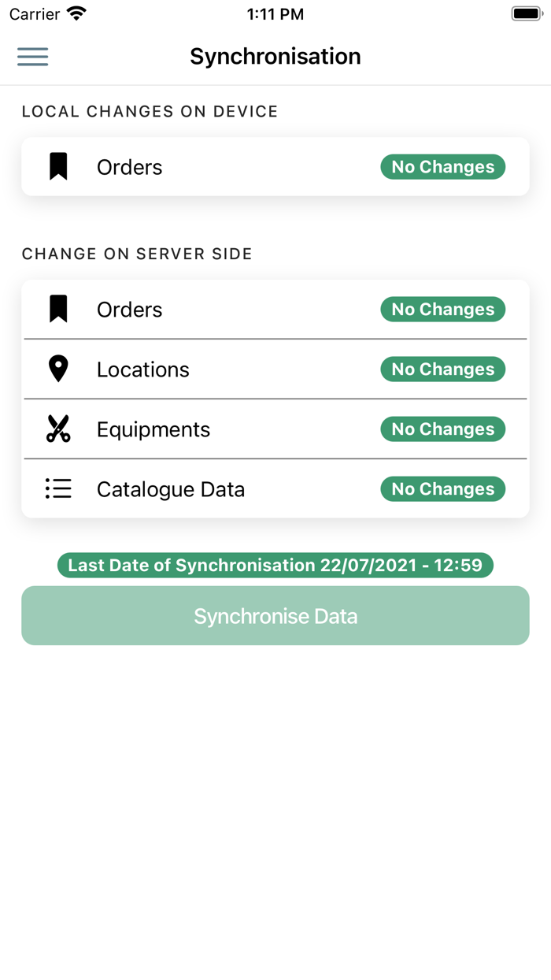Click the Catalogue Data list icon
This screenshot has width=551, height=980.
[59, 488]
